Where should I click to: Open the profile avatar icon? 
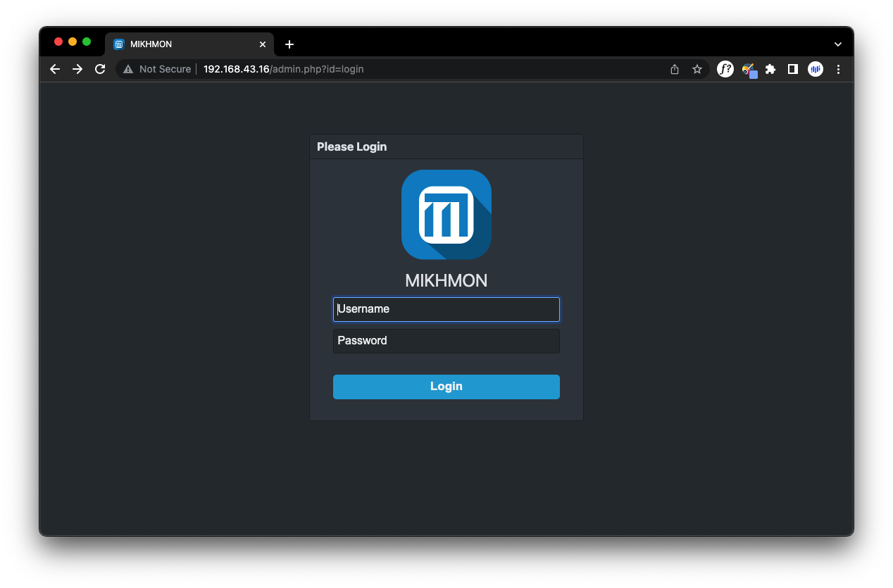tap(815, 69)
